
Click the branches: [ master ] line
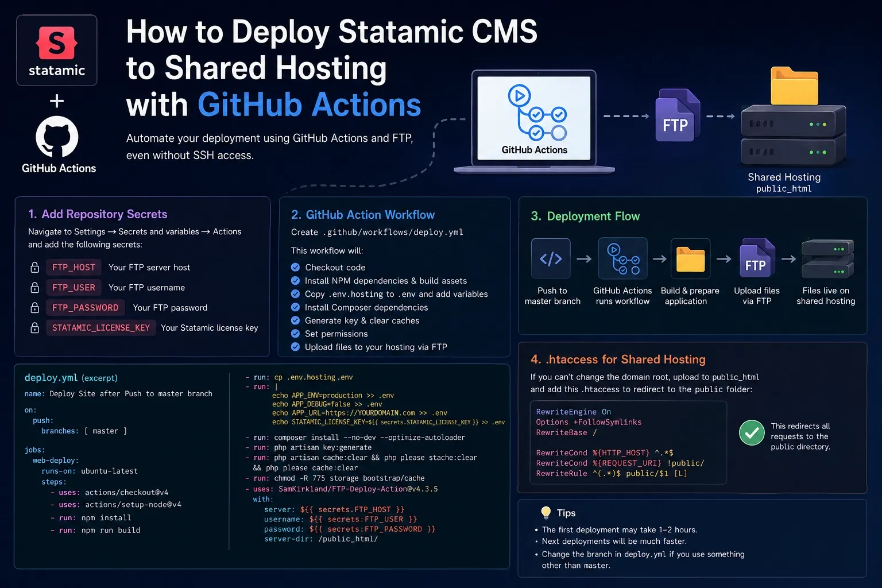(x=84, y=431)
